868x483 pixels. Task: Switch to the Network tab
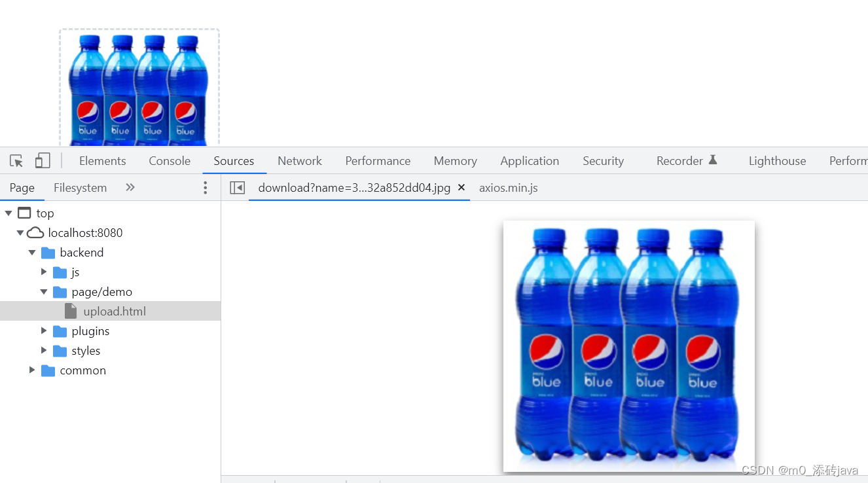pyautogui.click(x=300, y=161)
